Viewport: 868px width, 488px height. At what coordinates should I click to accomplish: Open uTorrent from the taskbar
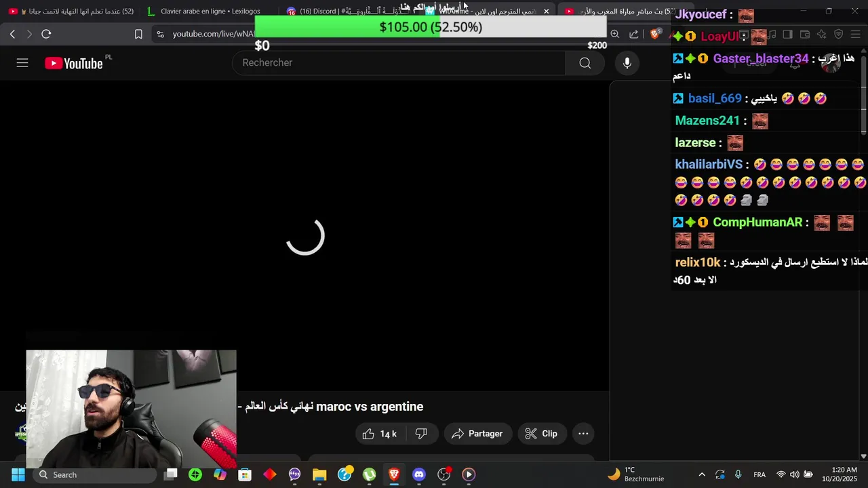click(369, 474)
